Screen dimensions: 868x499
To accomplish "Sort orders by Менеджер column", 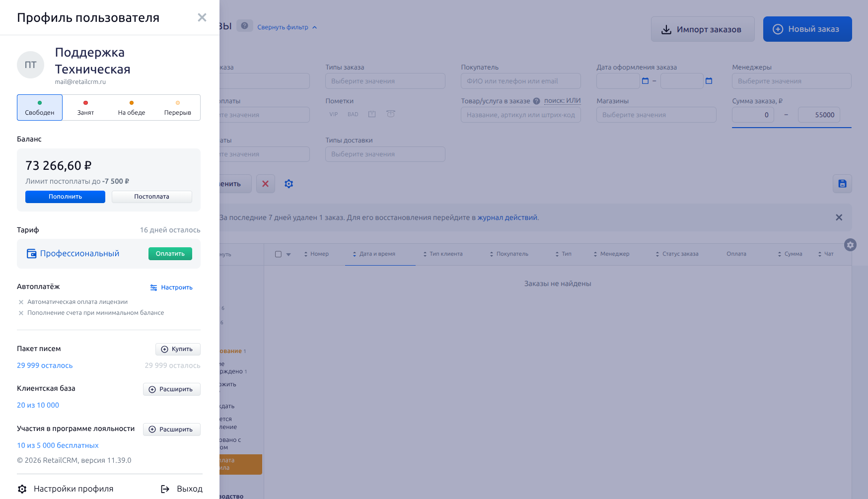I will [x=611, y=254].
